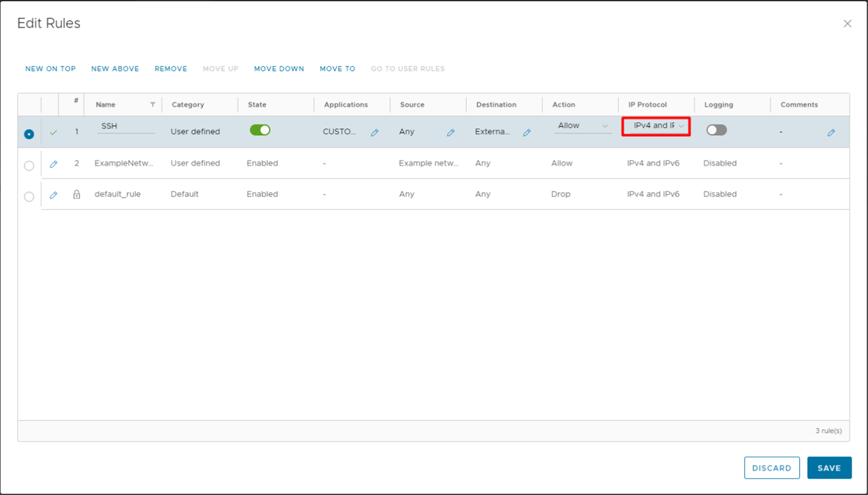The height and width of the screenshot is (495, 868).
Task: Add a comment to the SSH rule
Action: point(831,132)
